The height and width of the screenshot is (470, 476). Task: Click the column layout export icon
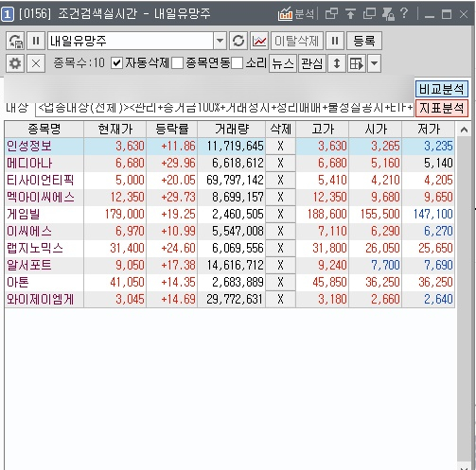[x=357, y=63]
